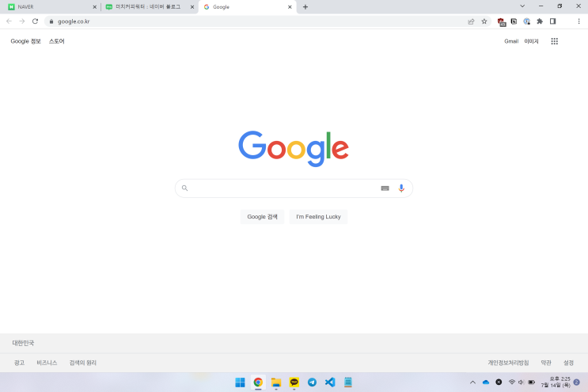
Task: Open the 스토어 link
Action: (57, 41)
